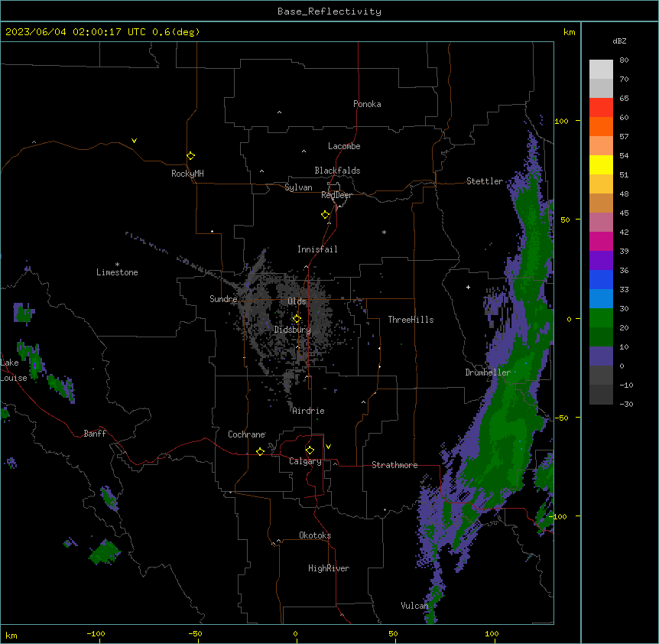Click the Lacombe city label

point(344,146)
